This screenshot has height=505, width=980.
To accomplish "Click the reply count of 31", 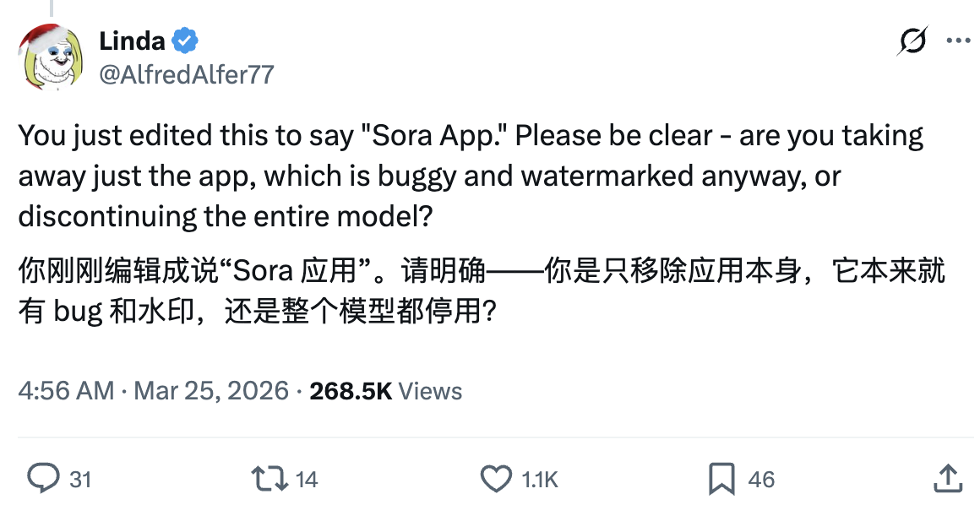I will pyautogui.click(x=79, y=480).
